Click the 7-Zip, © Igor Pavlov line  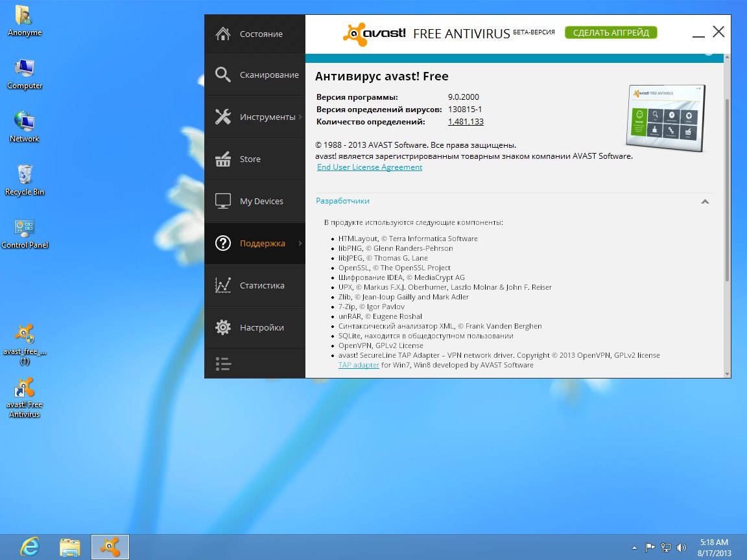(371, 307)
